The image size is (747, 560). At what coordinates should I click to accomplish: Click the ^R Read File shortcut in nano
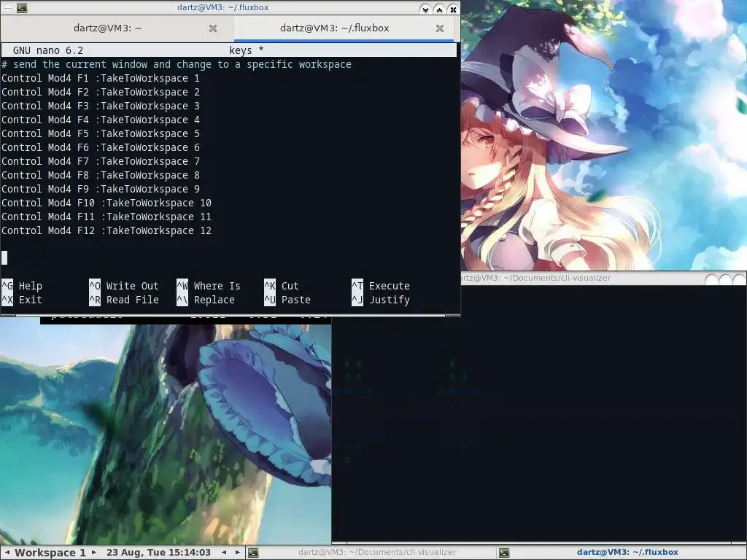coord(124,300)
